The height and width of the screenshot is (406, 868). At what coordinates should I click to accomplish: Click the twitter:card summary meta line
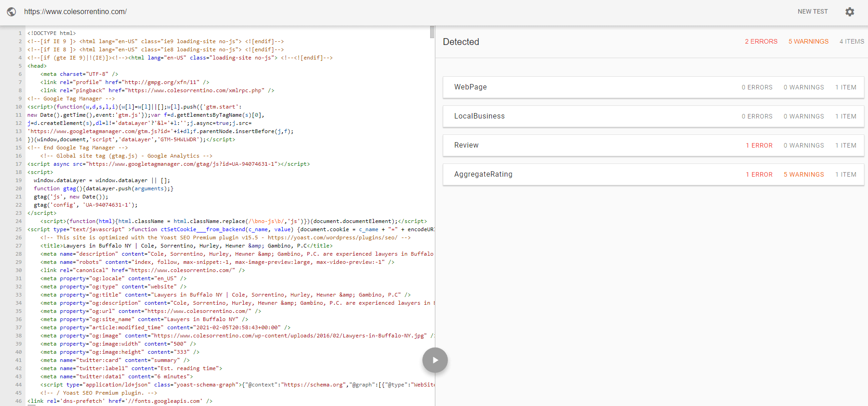tap(115, 360)
